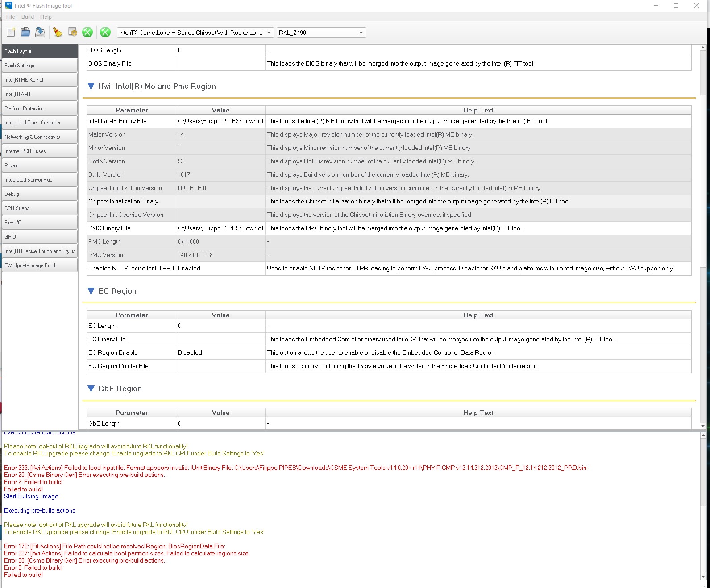Screen dimensions: 710x588
Task: Switch to the Debug tab
Action: (x=40, y=194)
